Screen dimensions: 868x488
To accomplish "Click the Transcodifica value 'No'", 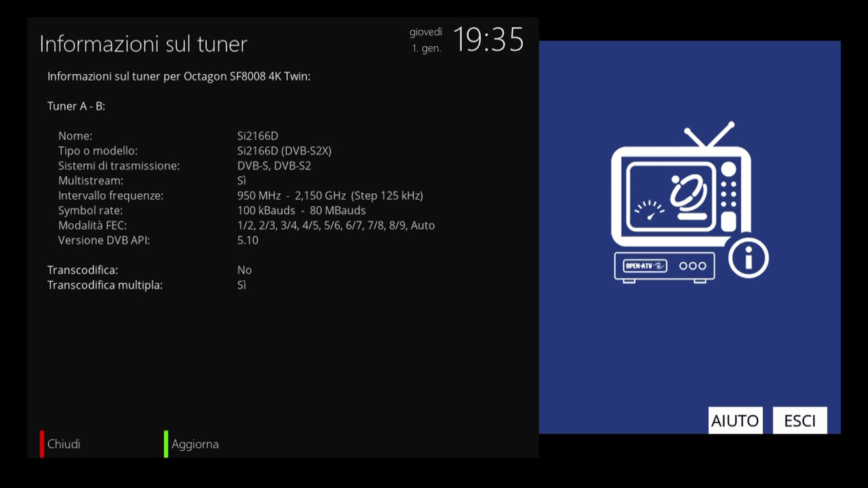I will (x=244, y=270).
